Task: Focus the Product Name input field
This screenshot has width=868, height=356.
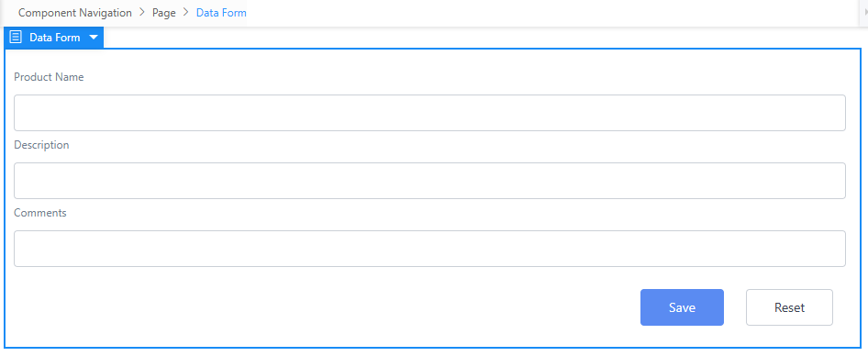Action: [429, 113]
